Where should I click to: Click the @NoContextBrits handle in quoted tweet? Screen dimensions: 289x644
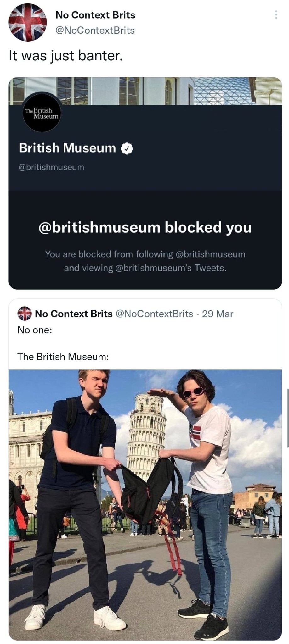tap(155, 314)
